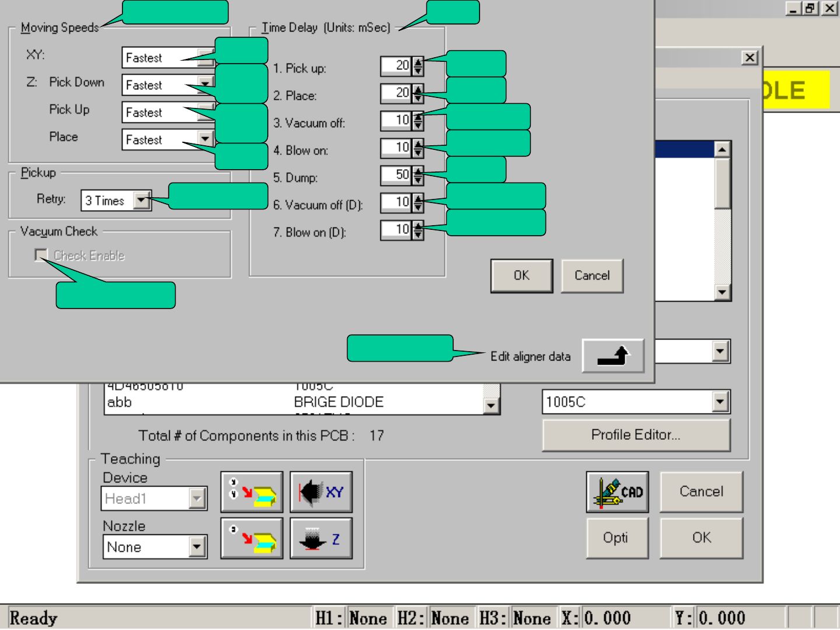The height and width of the screenshot is (630, 840).
Task: Open the Device dropdown showing Head1
Action: coord(197,499)
